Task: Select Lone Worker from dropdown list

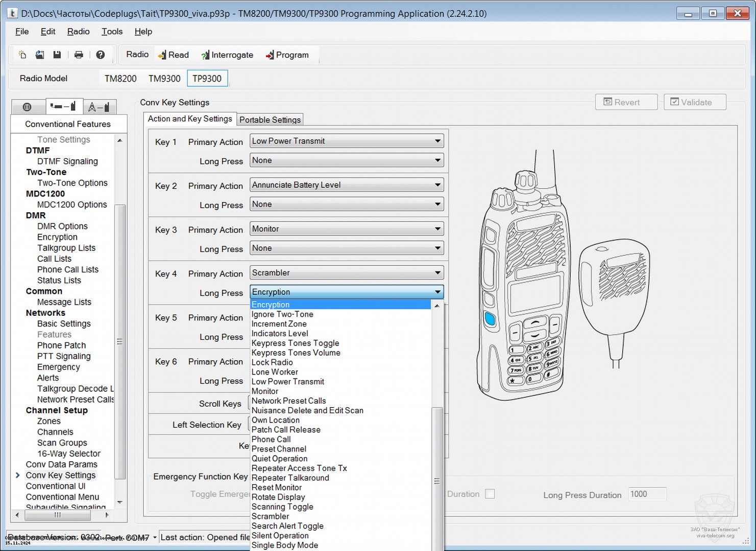Action: tap(275, 372)
